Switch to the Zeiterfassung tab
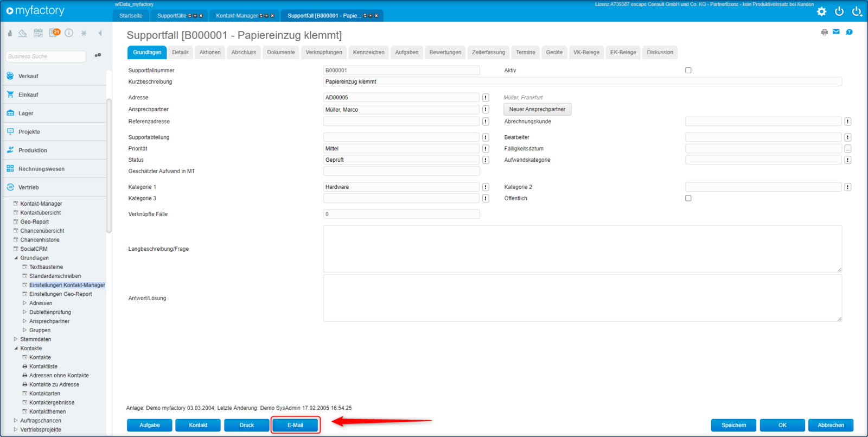This screenshot has height=437, width=868. point(488,53)
